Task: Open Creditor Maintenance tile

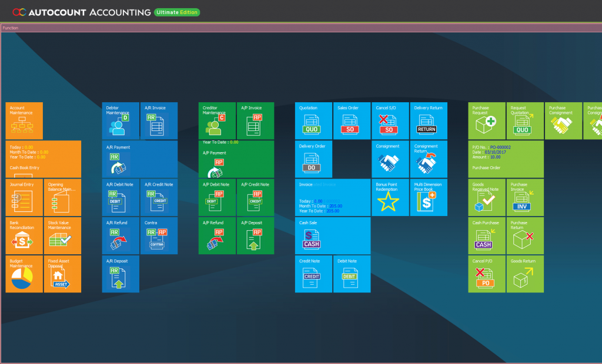Action: point(217,121)
